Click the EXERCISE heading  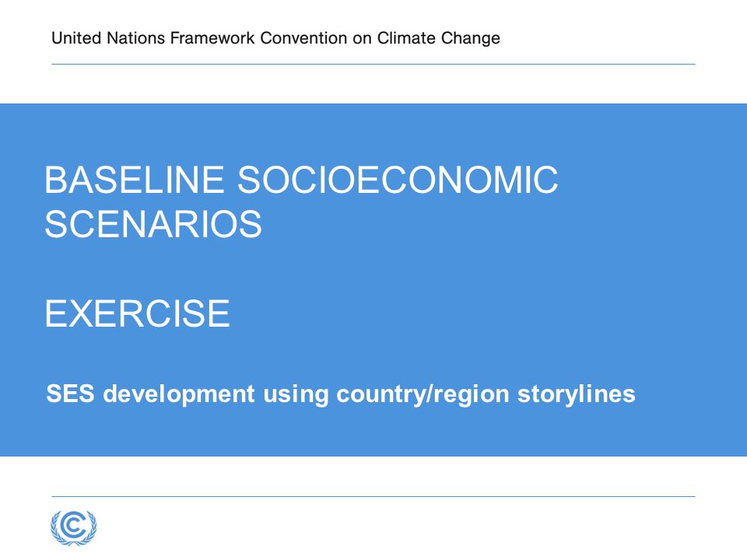137,313
